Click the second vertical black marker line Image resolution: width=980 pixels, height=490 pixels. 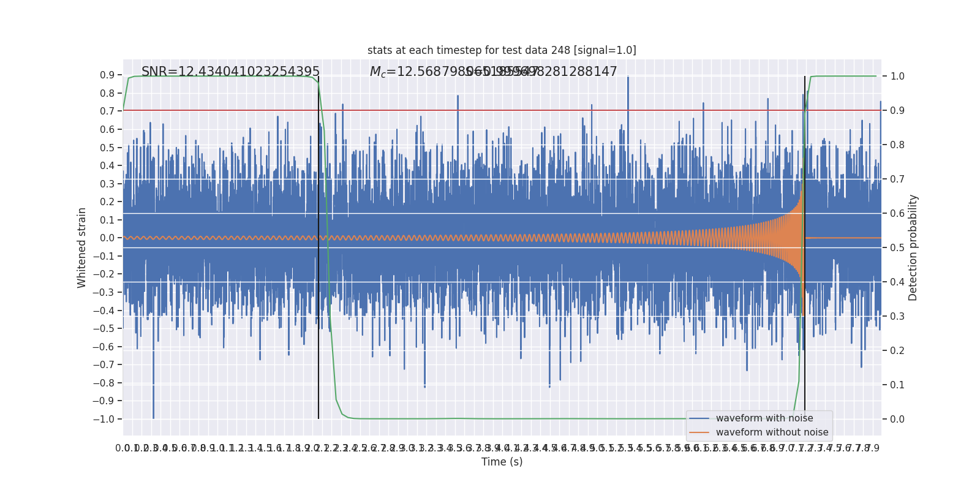point(805,247)
